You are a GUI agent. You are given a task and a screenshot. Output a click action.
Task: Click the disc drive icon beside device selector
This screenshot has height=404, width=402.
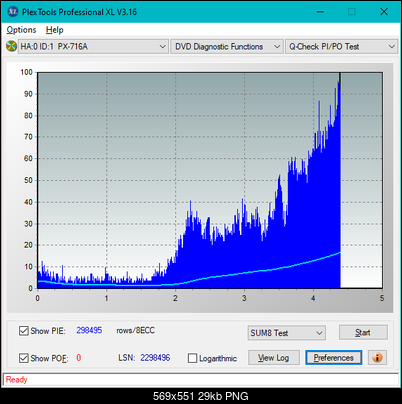[11, 46]
